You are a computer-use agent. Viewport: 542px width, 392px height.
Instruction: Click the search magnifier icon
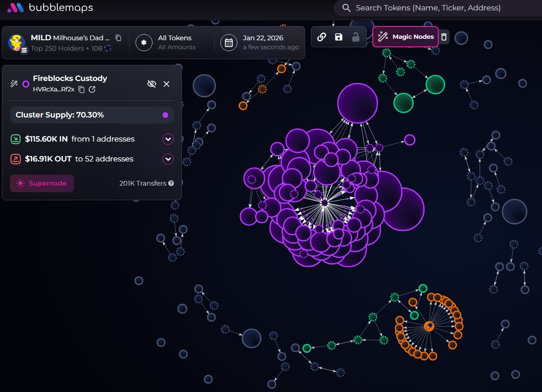pyautogui.click(x=346, y=8)
